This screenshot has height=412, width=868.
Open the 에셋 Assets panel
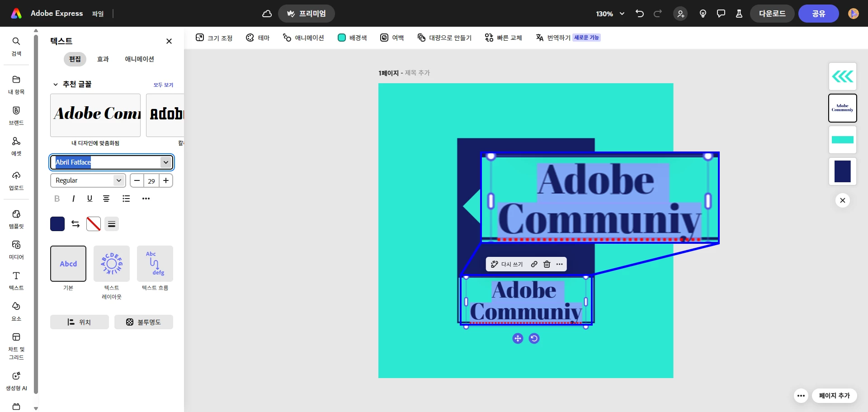16,146
